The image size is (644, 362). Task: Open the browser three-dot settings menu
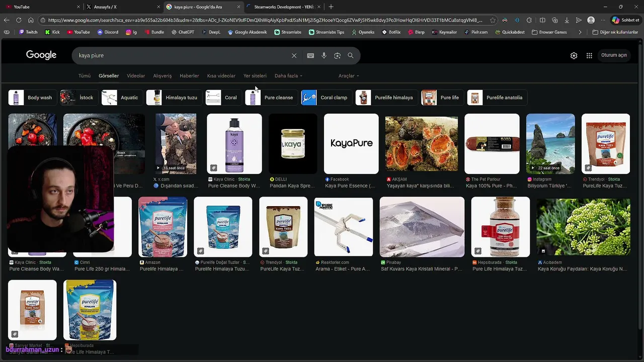click(x=603, y=20)
